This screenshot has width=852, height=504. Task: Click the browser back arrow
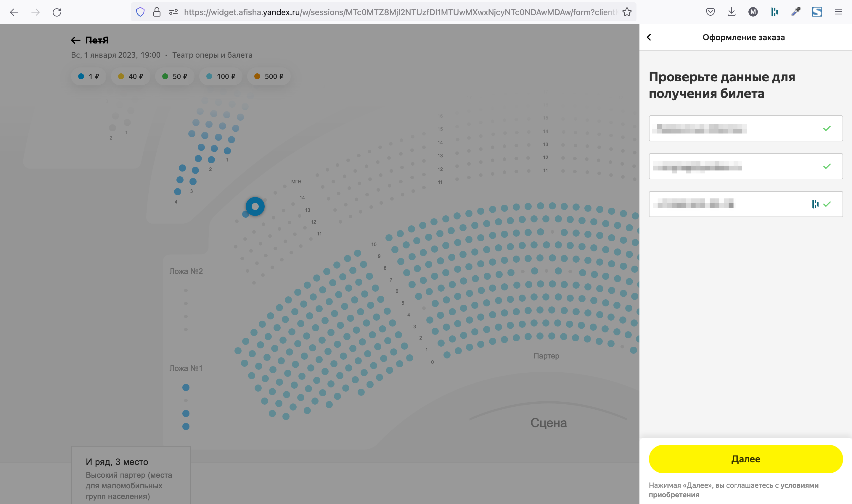point(14,12)
